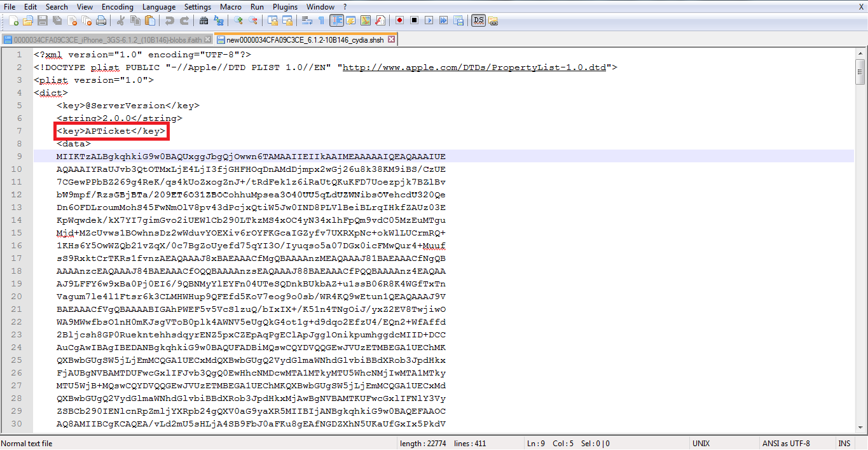The height and width of the screenshot is (450, 868).
Task: Toggle synchronized vertical scrolling icon
Action: (x=272, y=20)
